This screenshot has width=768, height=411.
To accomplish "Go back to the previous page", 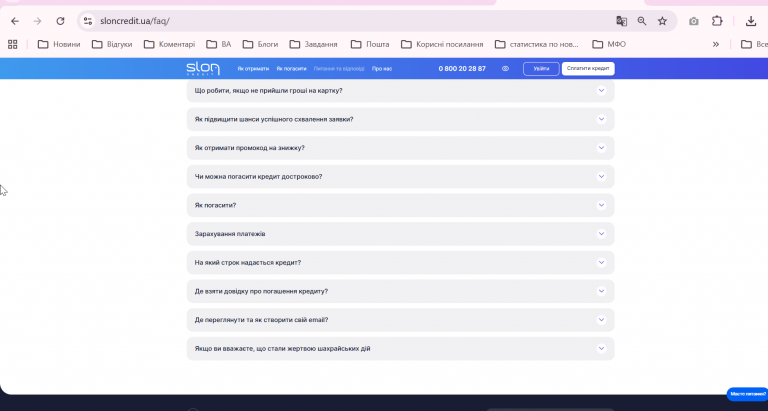I will point(15,21).
